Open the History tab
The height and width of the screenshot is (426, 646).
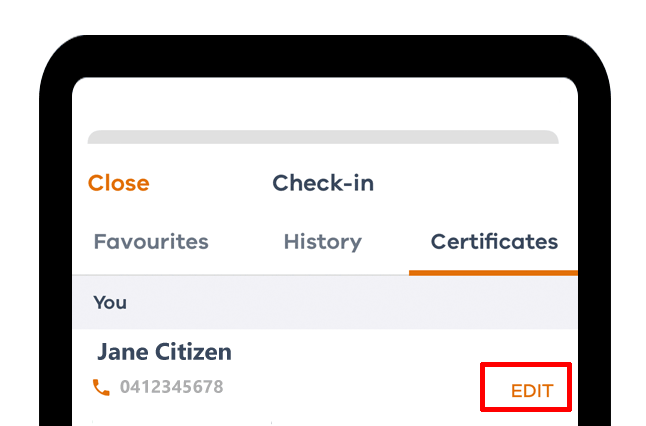pos(323,242)
